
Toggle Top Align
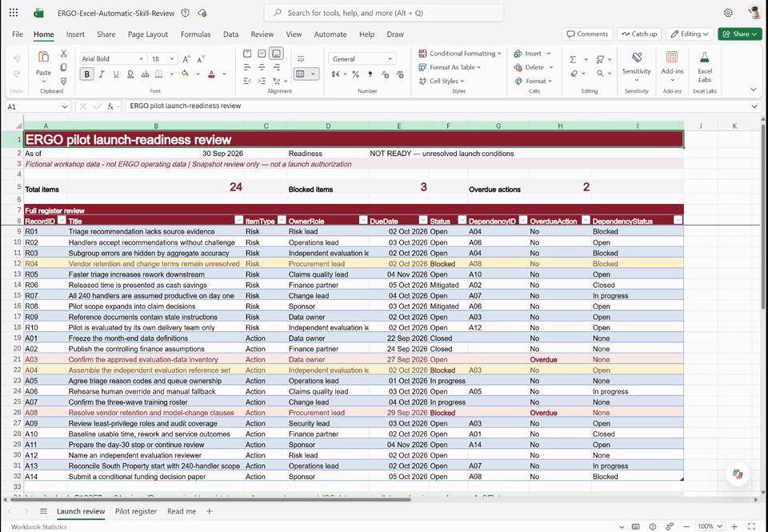point(247,54)
